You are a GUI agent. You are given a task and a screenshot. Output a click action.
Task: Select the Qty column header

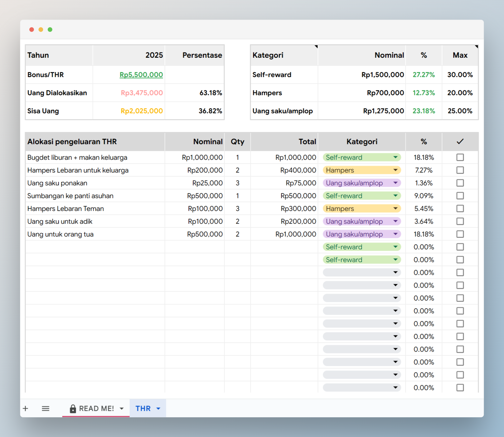[237, 142]
